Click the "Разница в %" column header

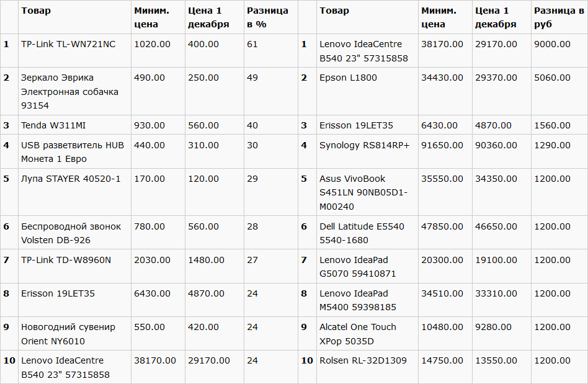267,17
